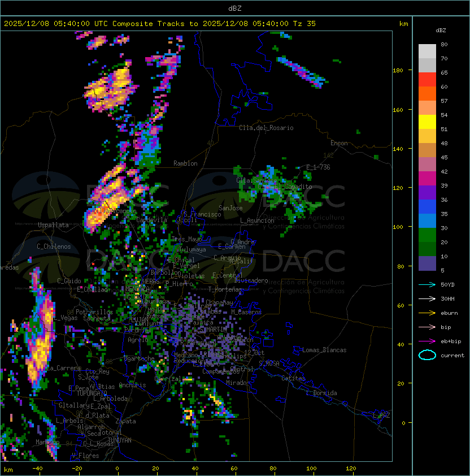Click the 'C_Chilenos' place label

pos(54,246)
